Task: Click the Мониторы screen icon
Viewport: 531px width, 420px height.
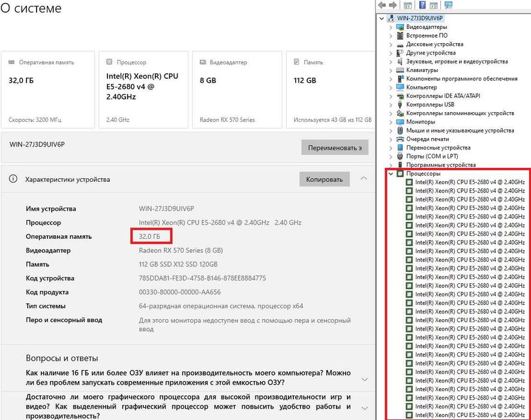Action: [400, 122]
